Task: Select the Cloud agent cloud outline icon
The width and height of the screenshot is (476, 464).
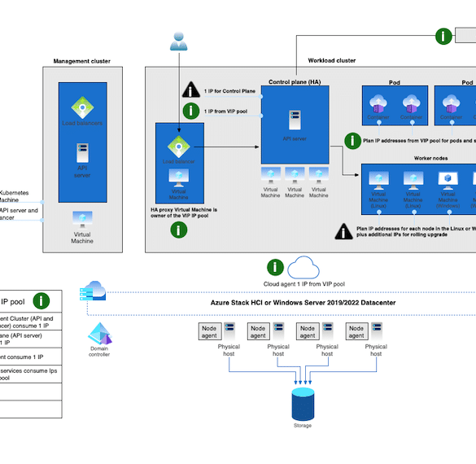Action: pos(304,268)
